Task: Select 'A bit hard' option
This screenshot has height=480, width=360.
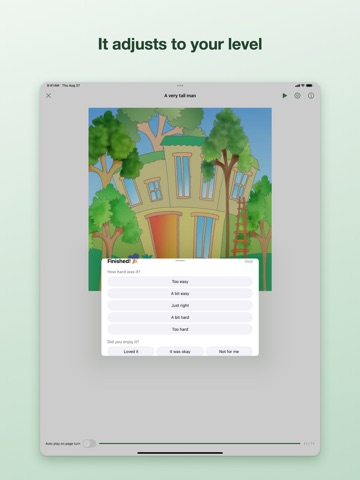Action: 180,317
